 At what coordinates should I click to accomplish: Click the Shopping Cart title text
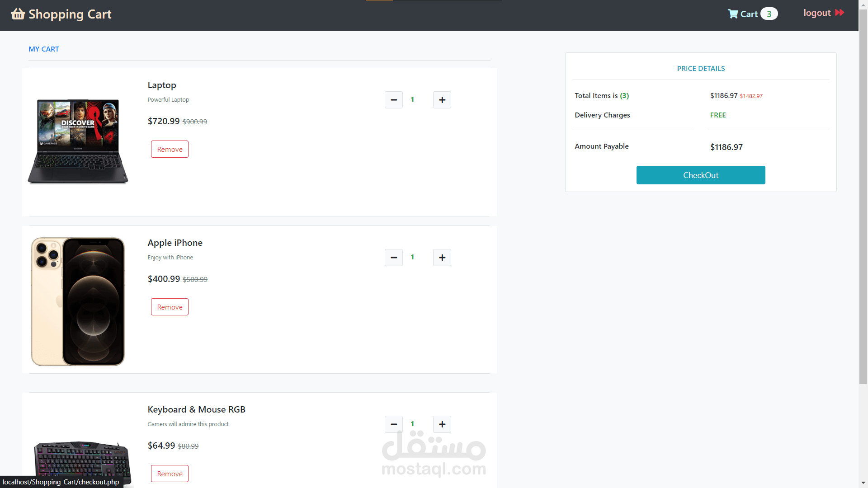(70, 14)
